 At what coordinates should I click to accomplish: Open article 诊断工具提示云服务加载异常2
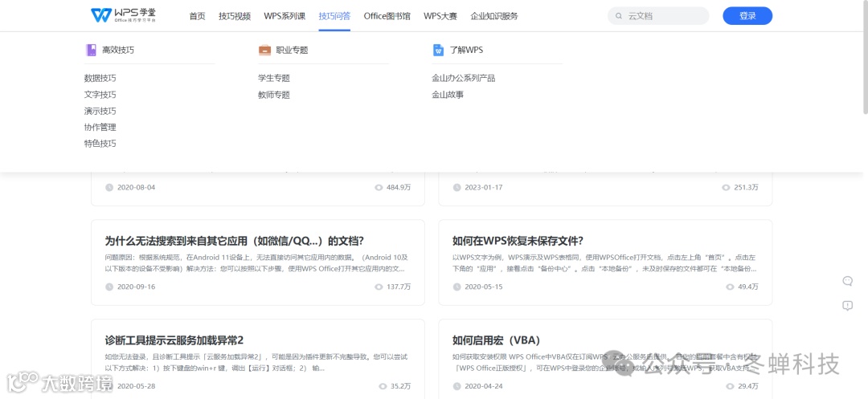pyautogui.click(x=174, y=340)
